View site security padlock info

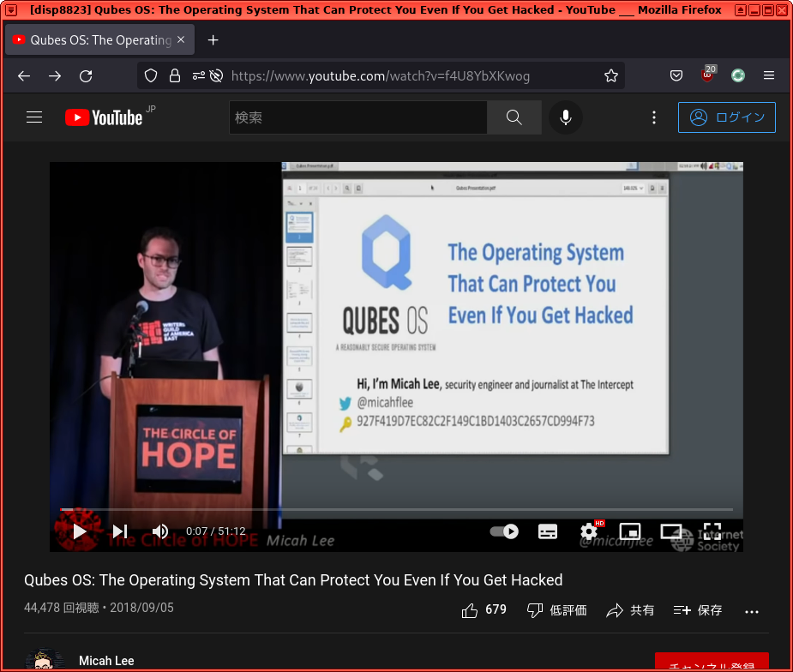pyautogui.click(x=175, y=75)
